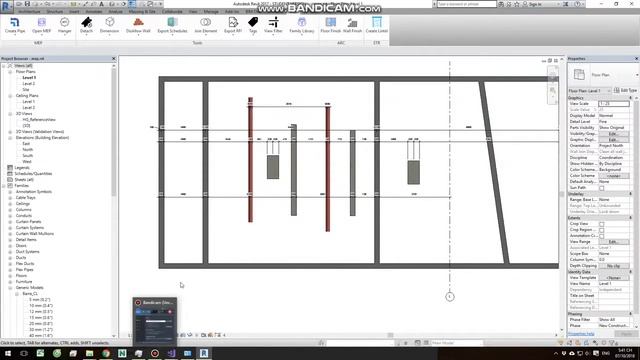Toggle the Crop Region Visible checkbox
Image resolution: width=640 pixels, height=360 pixels.
[602, 230]
